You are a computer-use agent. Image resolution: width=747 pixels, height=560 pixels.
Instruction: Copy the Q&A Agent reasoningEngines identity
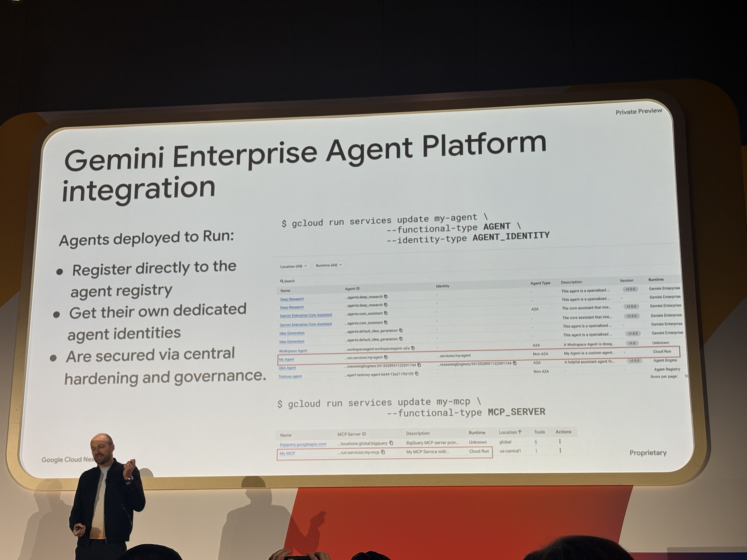point(514,363)
